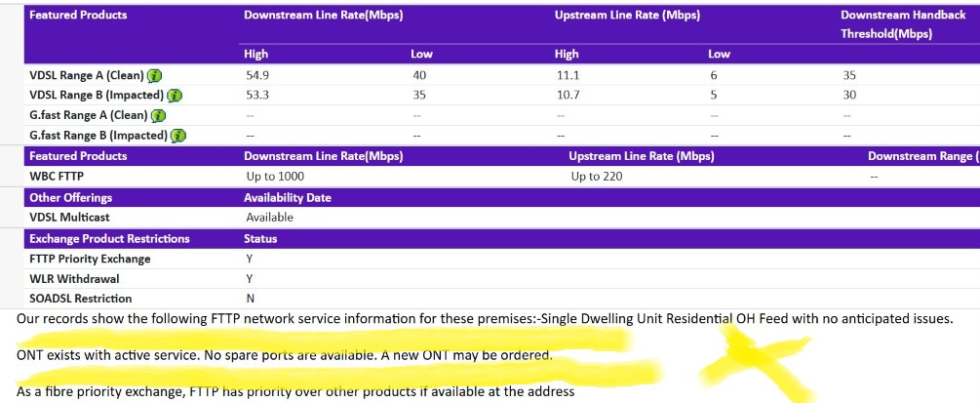Click the G.fast Range B (Impacted) label
980x403 pixels.
click(x=98, y=136)
